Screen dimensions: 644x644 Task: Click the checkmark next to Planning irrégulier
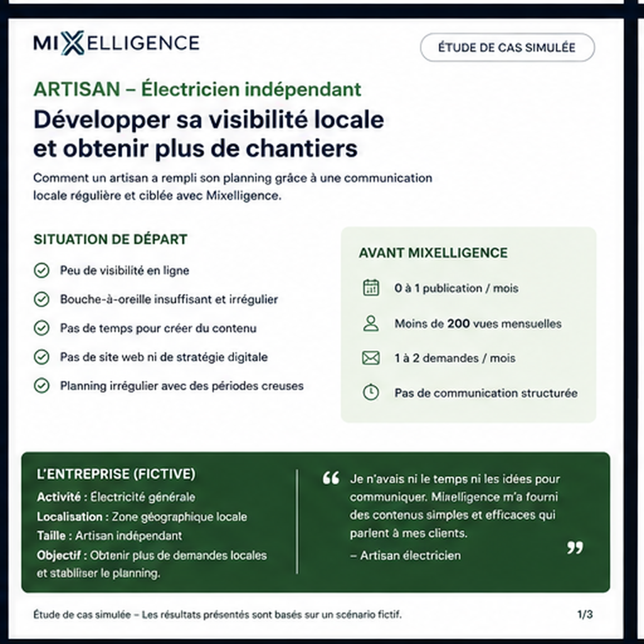point(42,386)
